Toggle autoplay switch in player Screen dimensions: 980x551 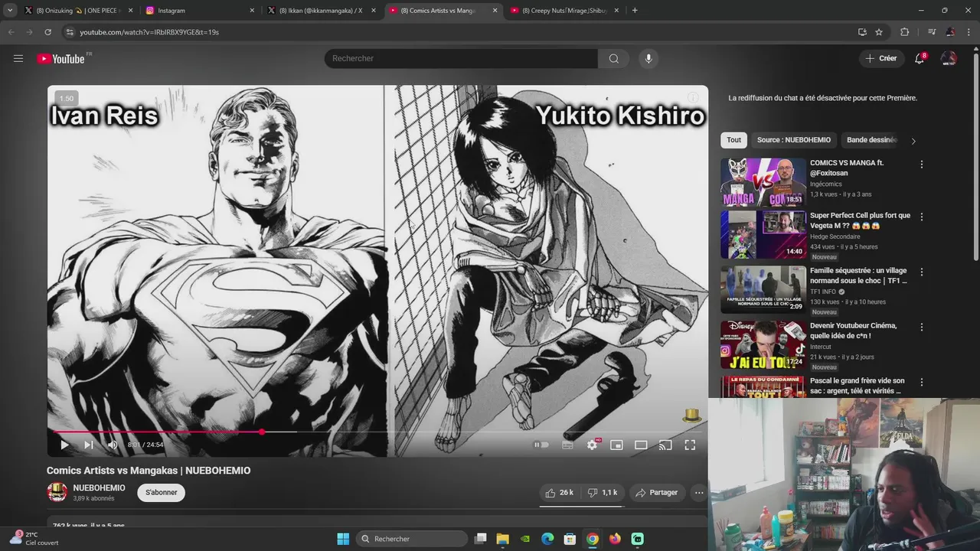click(x=542, y=445)
